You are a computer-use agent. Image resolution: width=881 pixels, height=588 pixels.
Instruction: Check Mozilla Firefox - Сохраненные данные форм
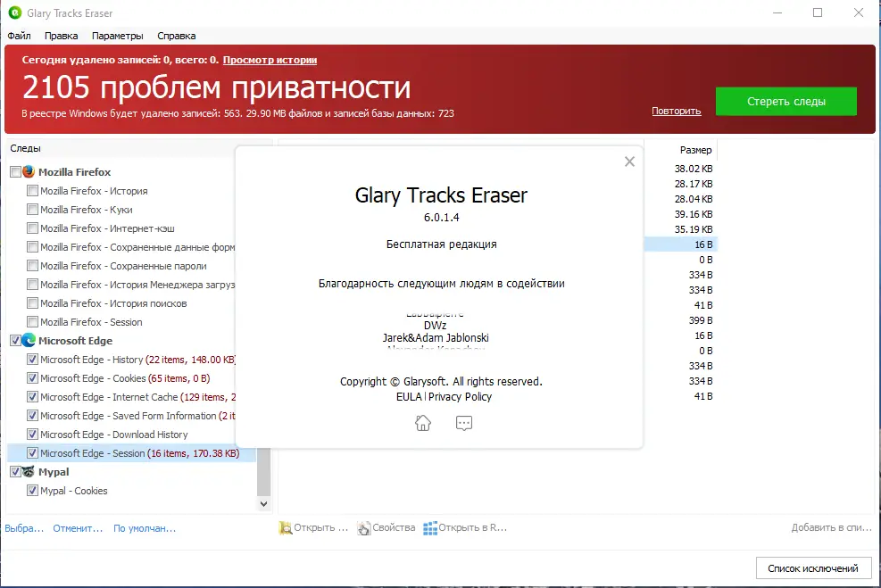[33, 247]
